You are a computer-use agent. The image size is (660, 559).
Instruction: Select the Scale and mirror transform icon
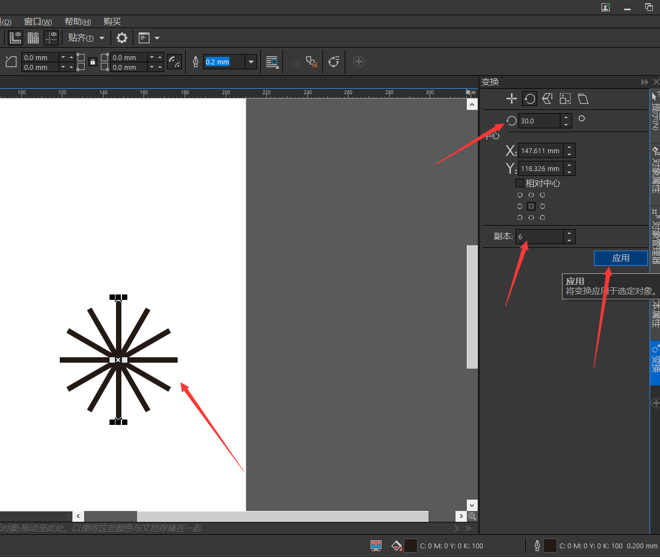pyautogui.click(x=547, y=99)
